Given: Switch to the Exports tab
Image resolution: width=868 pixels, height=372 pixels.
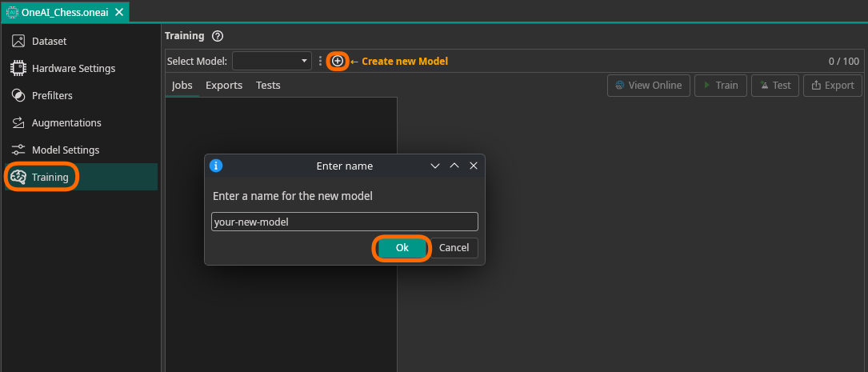Looking at the screenshot, I should coord(224,85).
